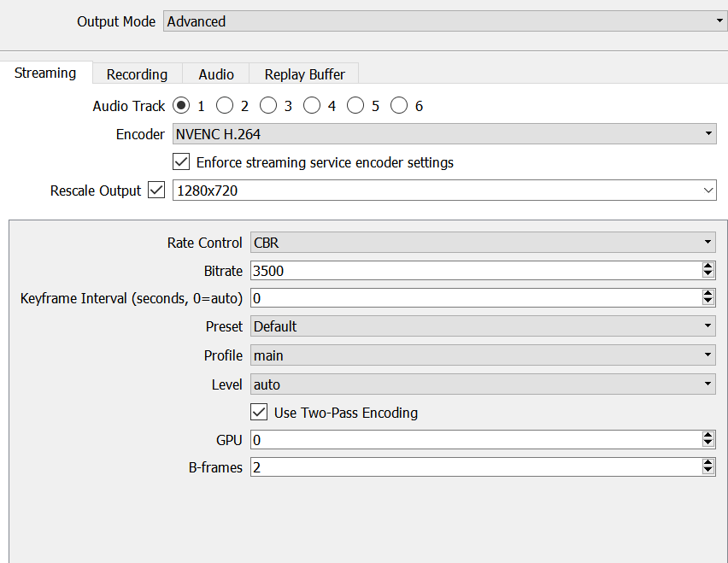728x563 pixels.
Task: Open the Encoder dropdown showing NVENC H.264
Action: pyautogui.click(x=444, y=133)
